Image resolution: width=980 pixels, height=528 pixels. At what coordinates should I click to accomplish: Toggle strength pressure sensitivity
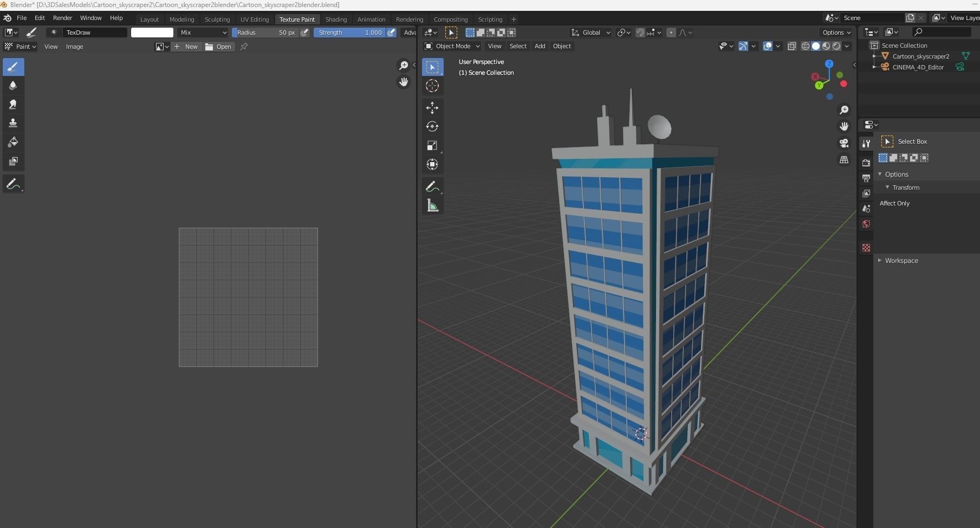click(391, 33)
